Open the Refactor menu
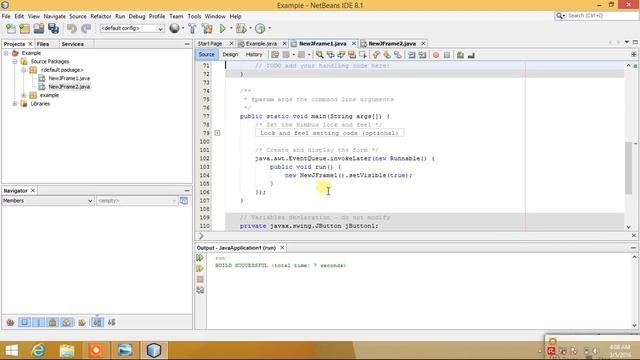This screenshot has height=360, width=640. 101,16
